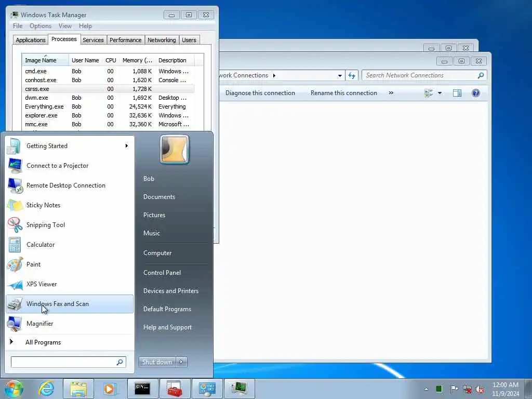Viewport: 532px width, 399px height.
Task: Toggle the preview pane in Network Connections
Action: [x=457, y=93]
